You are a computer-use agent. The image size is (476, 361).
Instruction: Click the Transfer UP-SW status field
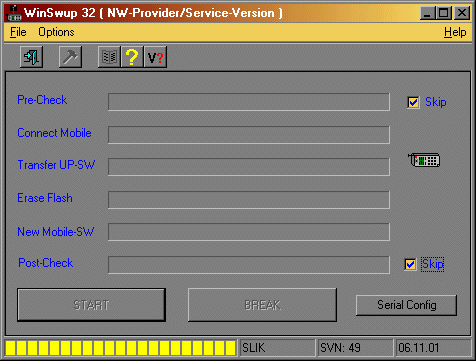[x=249, y=167]
